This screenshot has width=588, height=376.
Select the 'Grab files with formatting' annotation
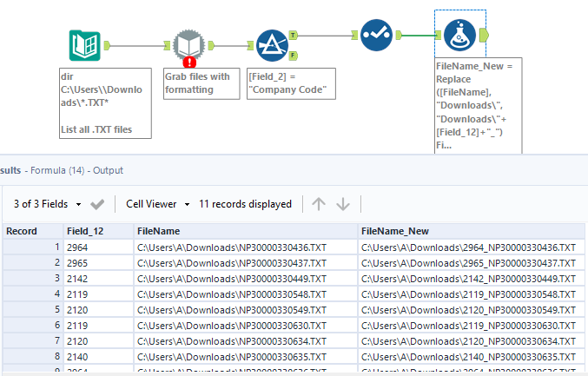pos(202,83)
